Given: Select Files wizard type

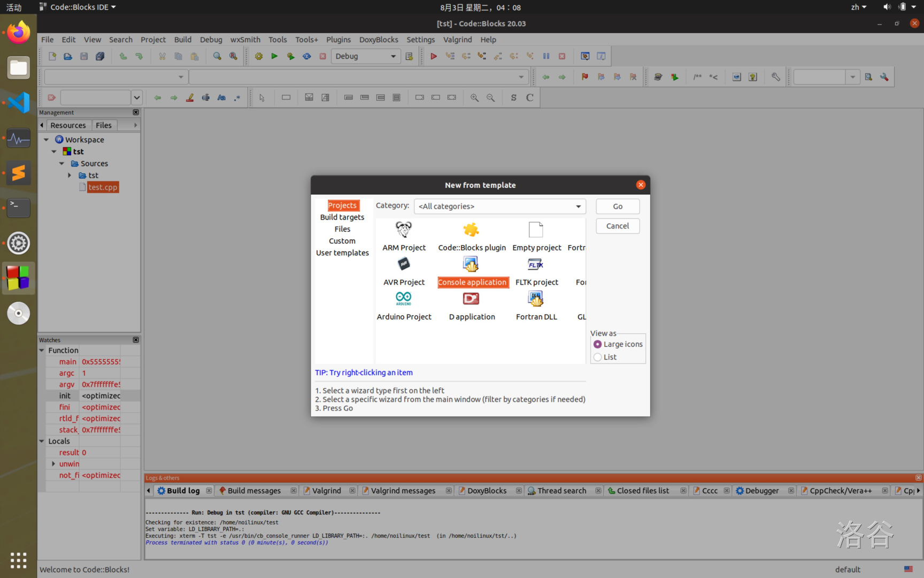Looking at the screenshot, I should 342,229.
